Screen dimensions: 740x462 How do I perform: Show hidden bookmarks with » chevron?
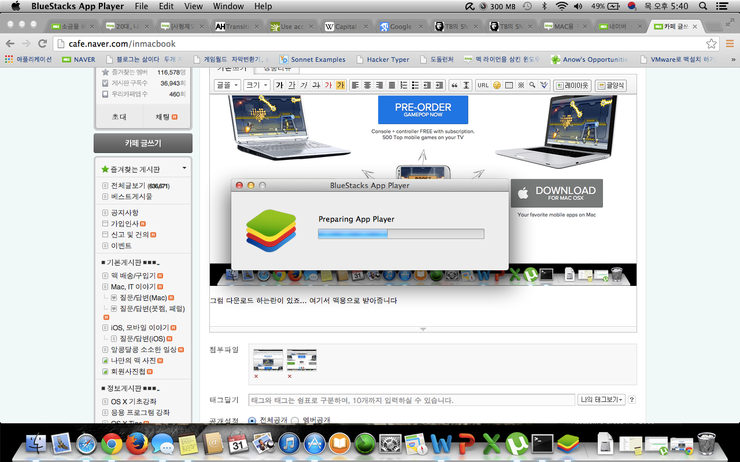[x=733, y=59]
